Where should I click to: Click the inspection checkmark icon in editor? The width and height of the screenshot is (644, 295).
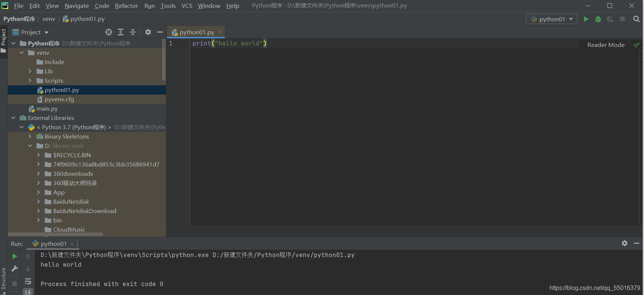(x=637, y=45)
